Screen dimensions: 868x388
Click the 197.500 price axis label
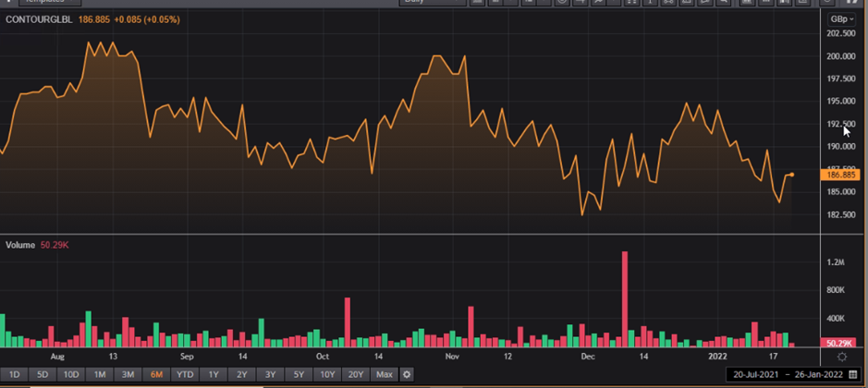coord(841,79)
